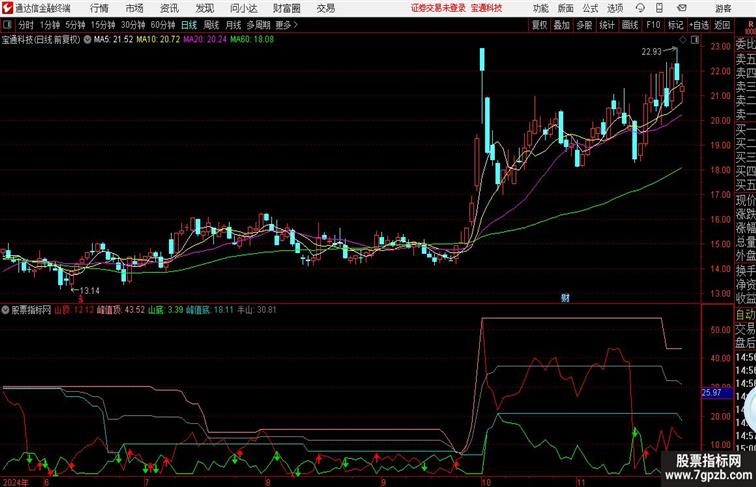Click the 山底: 3.39 label

(166, 310)
